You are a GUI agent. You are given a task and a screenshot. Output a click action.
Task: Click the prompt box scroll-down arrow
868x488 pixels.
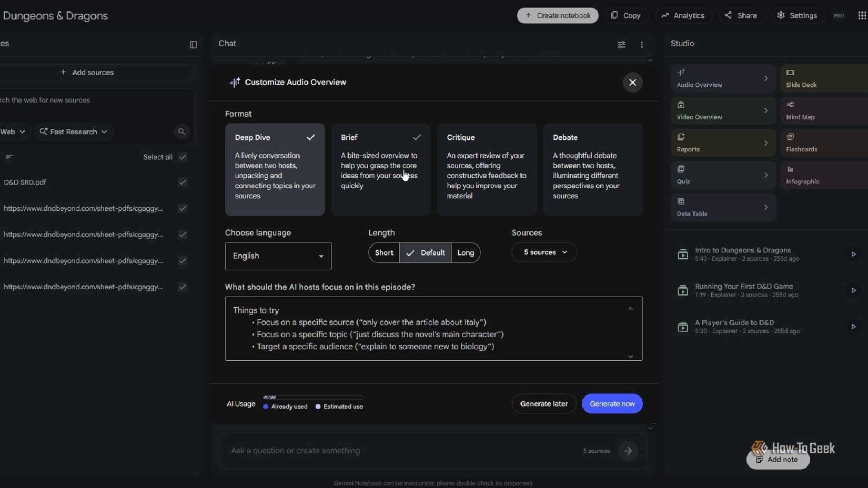point(630,357)
